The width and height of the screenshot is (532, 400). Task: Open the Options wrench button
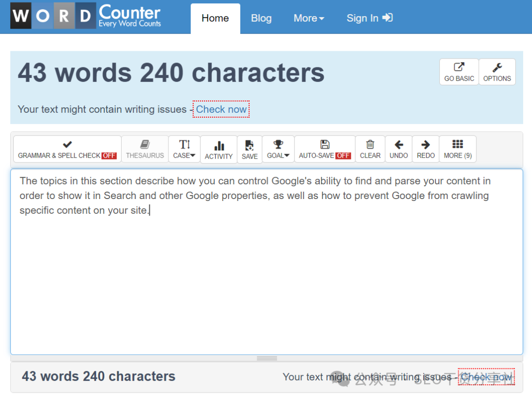[x=497, y=71]
